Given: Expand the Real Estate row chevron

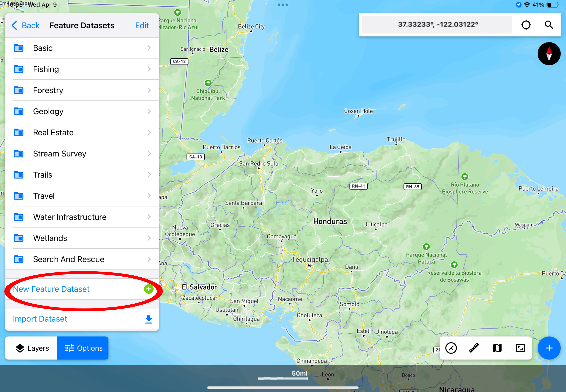Looking at the screenshot, I should 149,133.
